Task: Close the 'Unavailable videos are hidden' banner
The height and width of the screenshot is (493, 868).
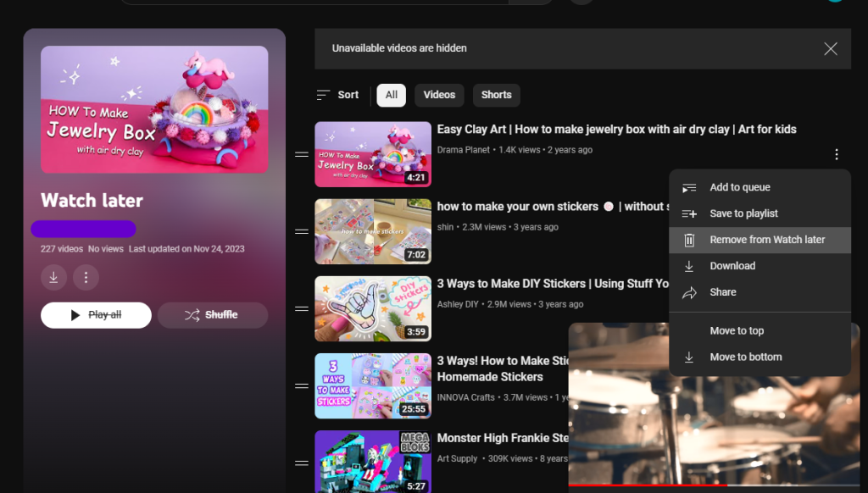Action: click(x=831, y=48)
